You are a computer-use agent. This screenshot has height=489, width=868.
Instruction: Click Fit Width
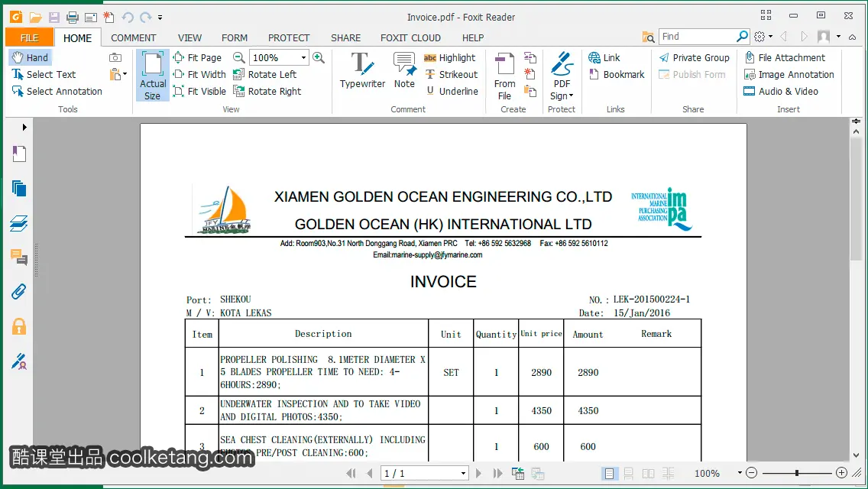point(199,74)
